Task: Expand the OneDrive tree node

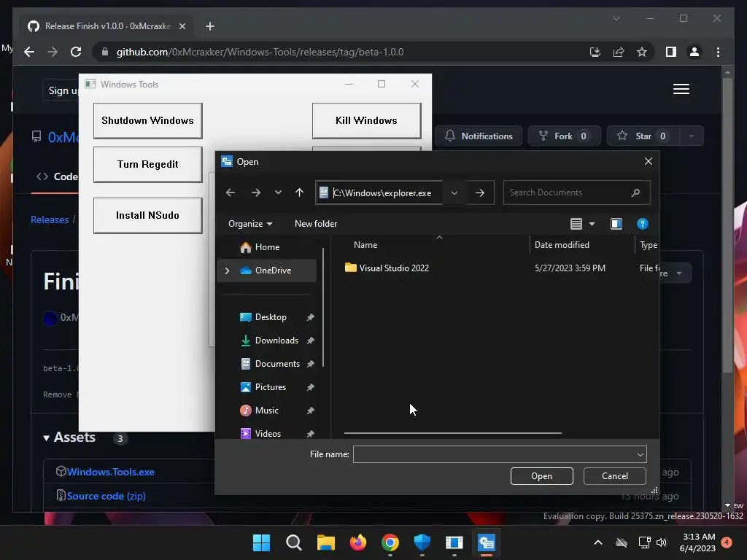Action: click(228, 271)
